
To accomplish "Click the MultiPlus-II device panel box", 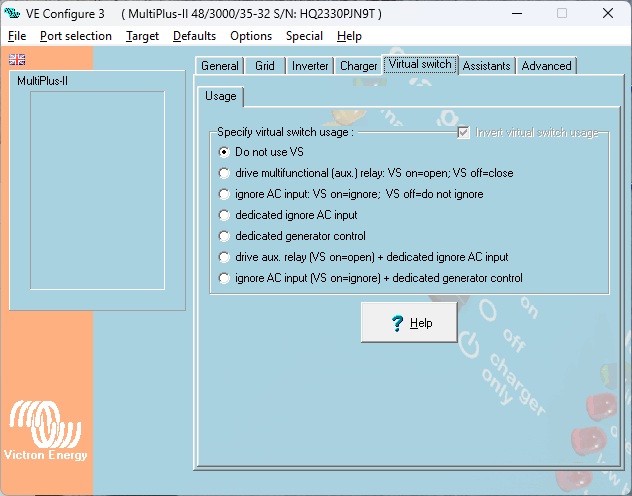I will click(x=98, y=190).
